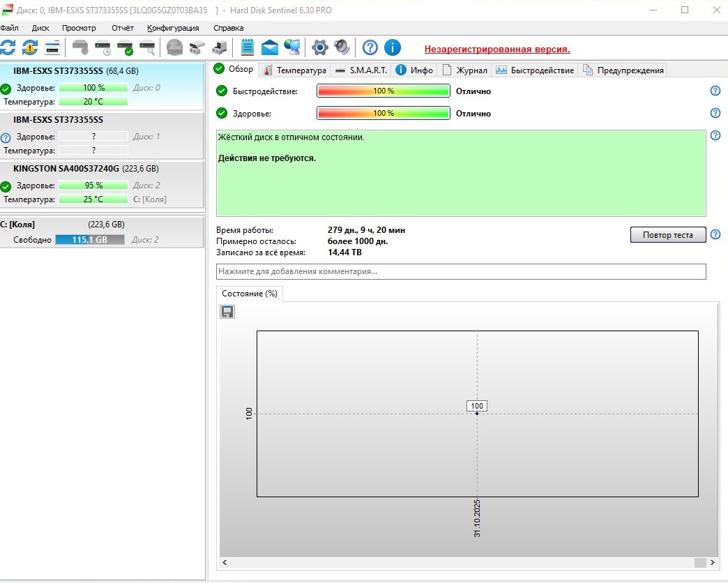
Task: Click the globe and monitor toolbar icon
Action: (x=292, y=47)
